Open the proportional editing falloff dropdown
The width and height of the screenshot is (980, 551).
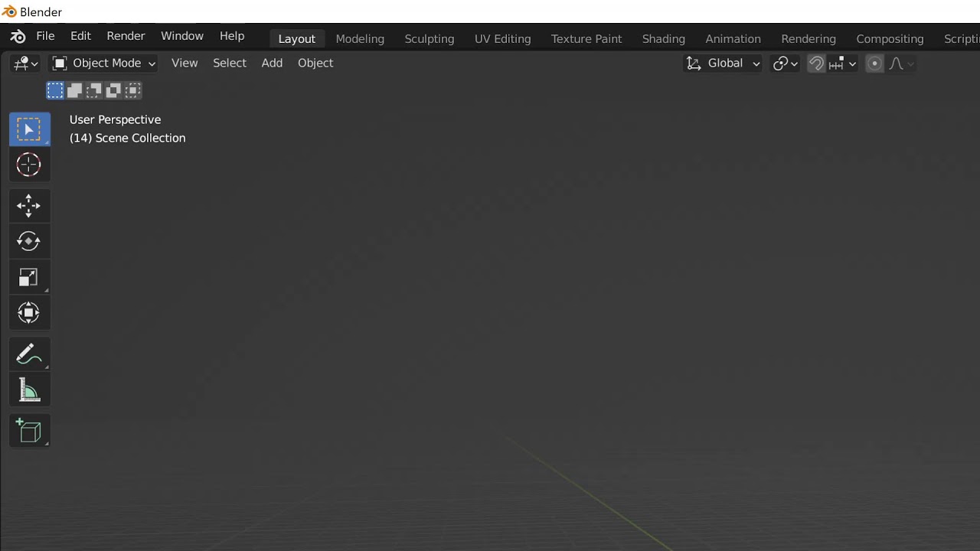coord(900,64)
